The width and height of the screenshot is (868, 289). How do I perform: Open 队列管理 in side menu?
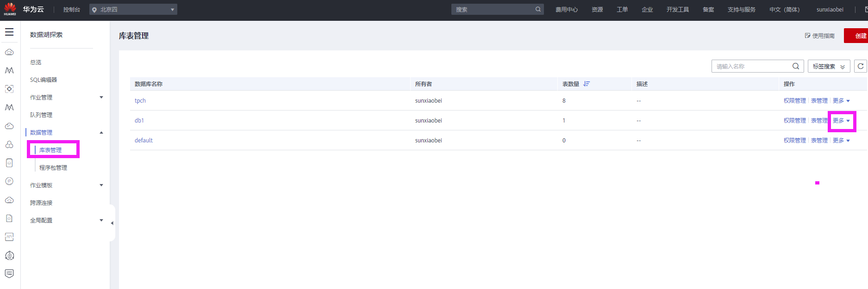(41, 115)
